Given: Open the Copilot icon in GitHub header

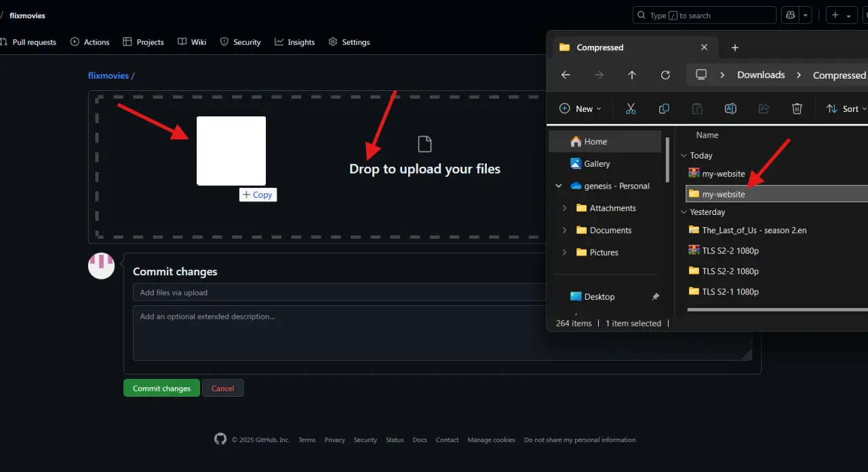Looking at the screenshot, I should (x=790, y=15).
